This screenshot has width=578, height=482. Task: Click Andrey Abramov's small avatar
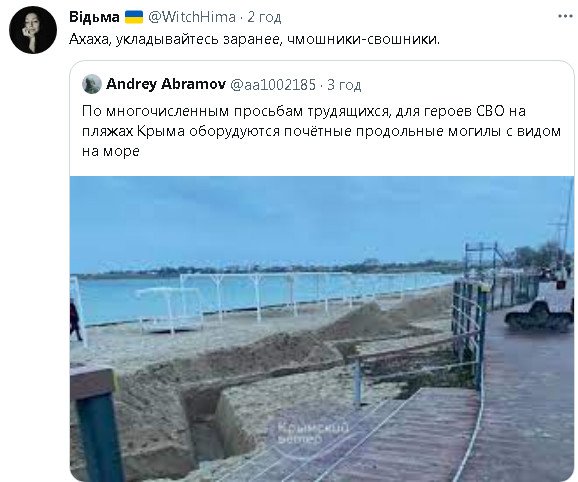pos(92,84)
